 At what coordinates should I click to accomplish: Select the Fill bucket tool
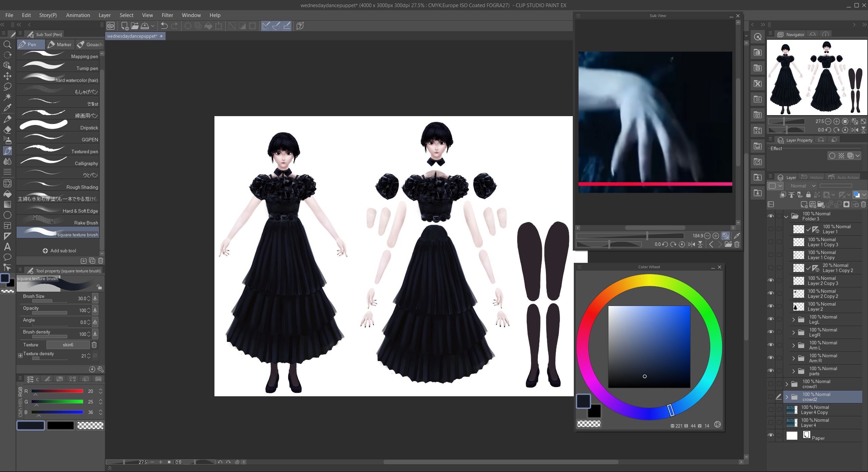pyautogui.click(x=7, y=194)
